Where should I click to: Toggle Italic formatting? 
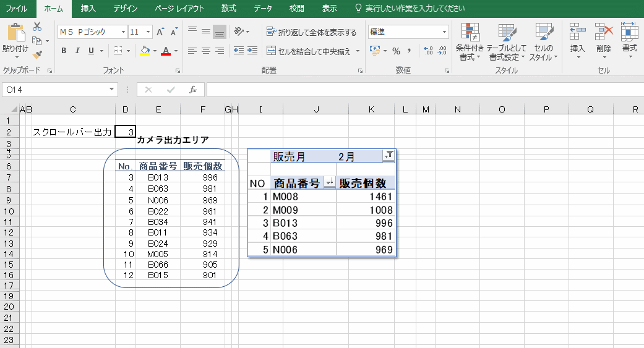pos(77,51)
